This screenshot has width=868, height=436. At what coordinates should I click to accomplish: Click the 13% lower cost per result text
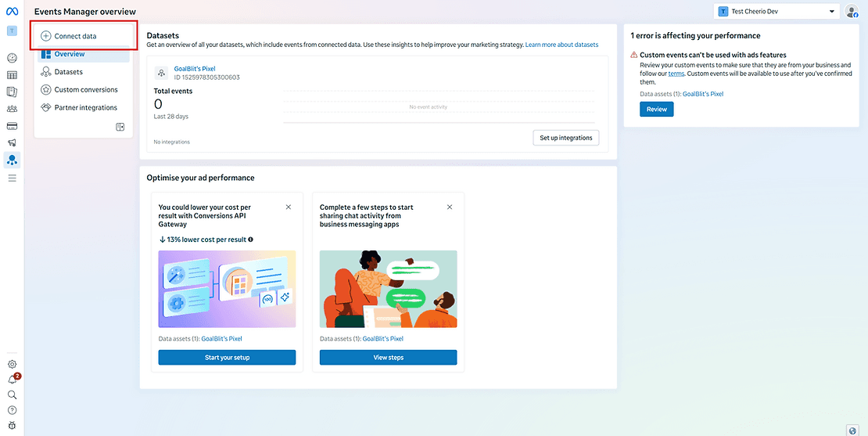(x=206, y=240)
